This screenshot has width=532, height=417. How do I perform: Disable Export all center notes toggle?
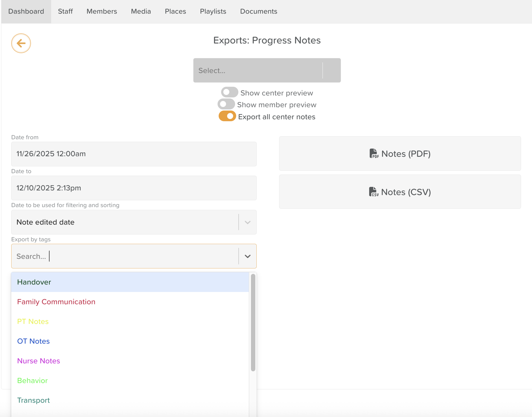pyautogui.click(x=227, y=116)
